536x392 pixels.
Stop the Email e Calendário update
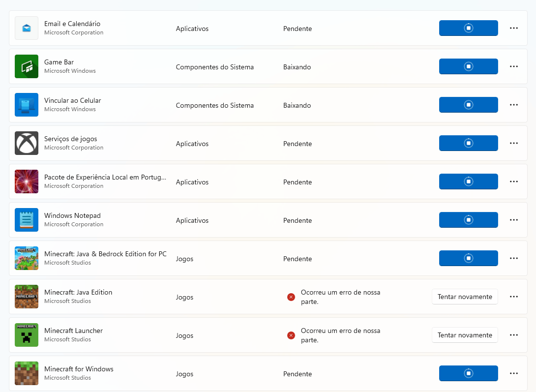coord(468,28)
